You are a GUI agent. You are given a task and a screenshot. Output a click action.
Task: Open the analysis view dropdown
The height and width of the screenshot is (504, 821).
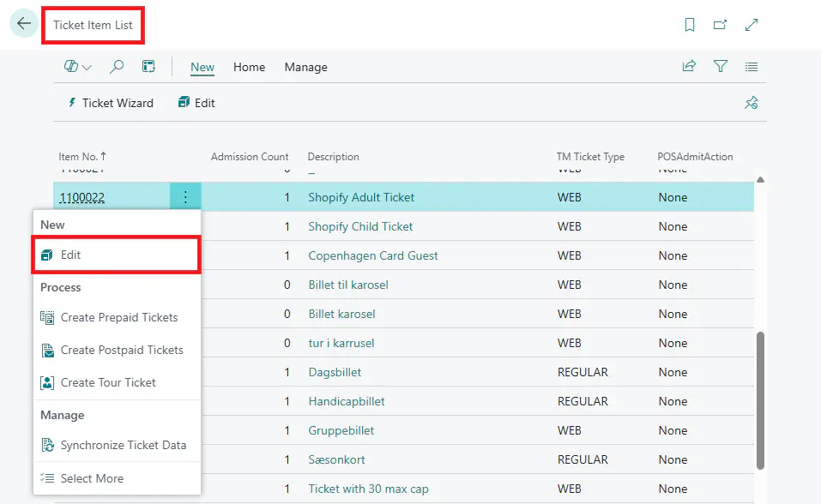pos(78,67)
